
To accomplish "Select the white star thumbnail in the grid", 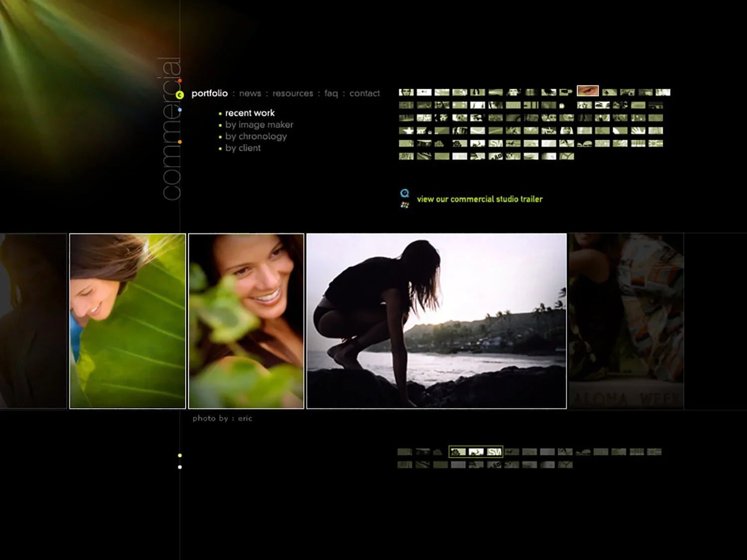I will click(x=406, y=130).
